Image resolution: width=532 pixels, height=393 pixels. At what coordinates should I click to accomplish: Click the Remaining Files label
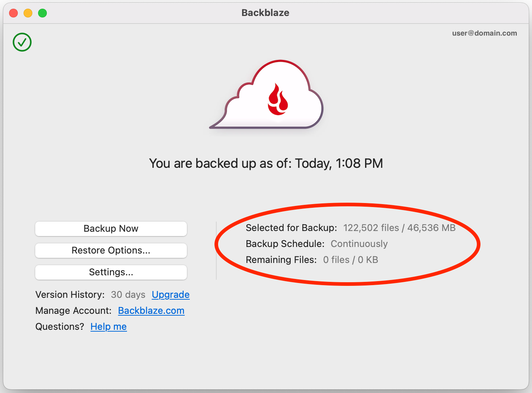tap(281, 260)
